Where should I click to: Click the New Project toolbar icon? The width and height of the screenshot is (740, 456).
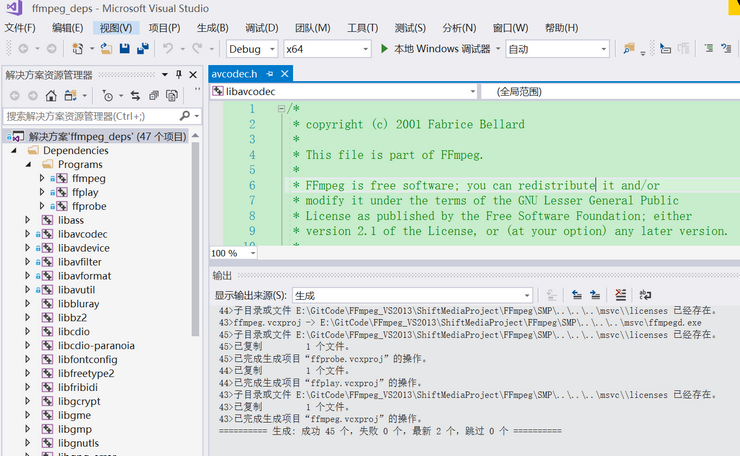point(77,49)
